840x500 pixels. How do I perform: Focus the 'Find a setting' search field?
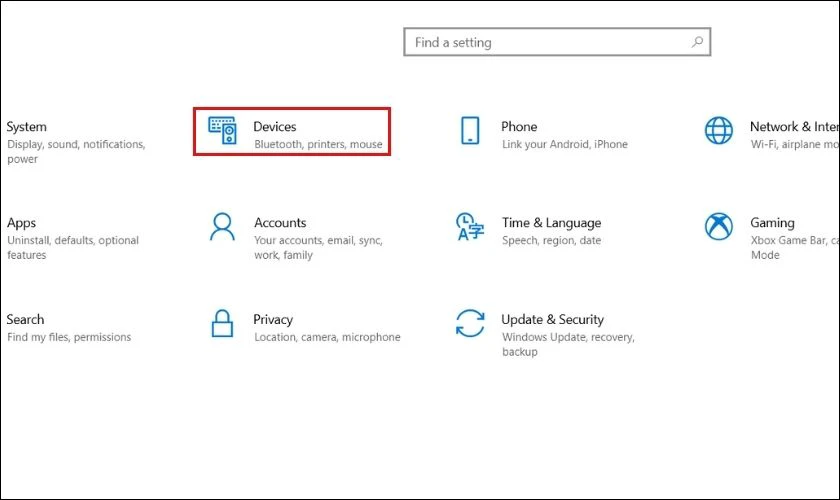coord(545,43)
